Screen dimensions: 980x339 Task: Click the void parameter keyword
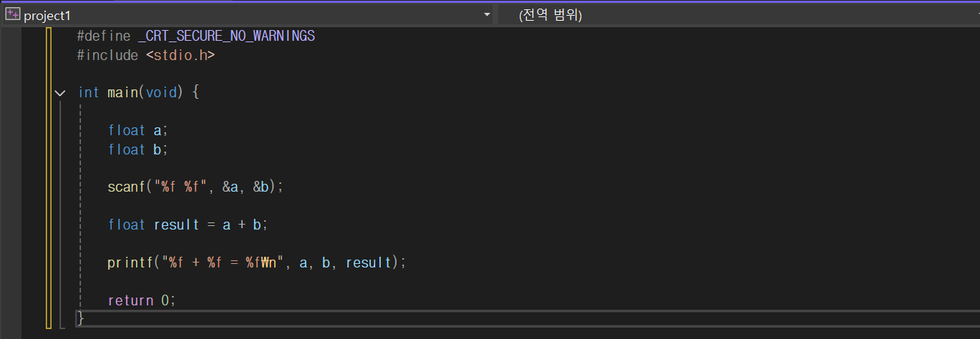(x=160, y=93)
